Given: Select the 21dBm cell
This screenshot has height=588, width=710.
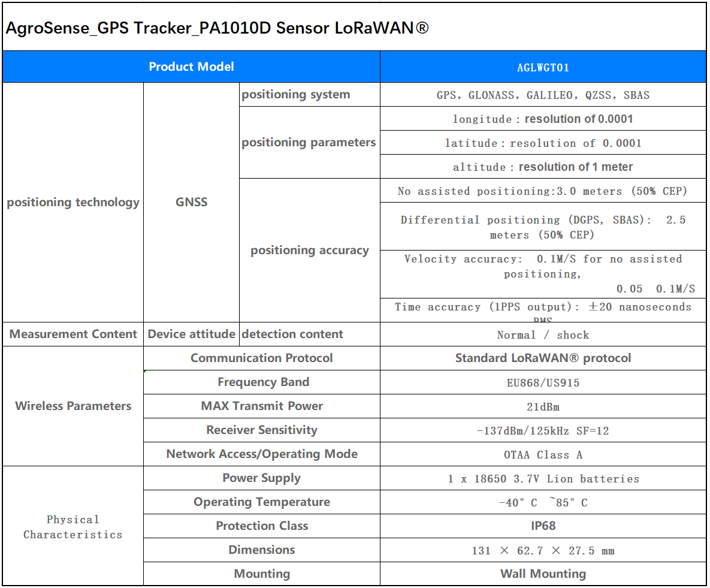Looking at the screenshot, I should click(543, 406).
